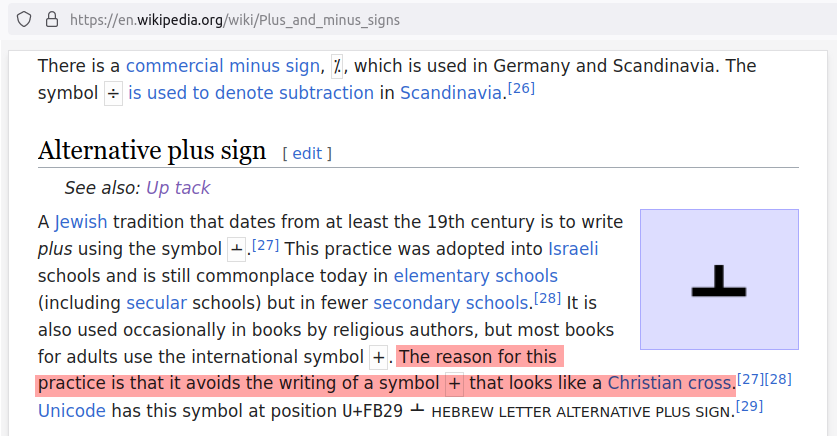
Task: Open the secular link
Action: point(156,303)
